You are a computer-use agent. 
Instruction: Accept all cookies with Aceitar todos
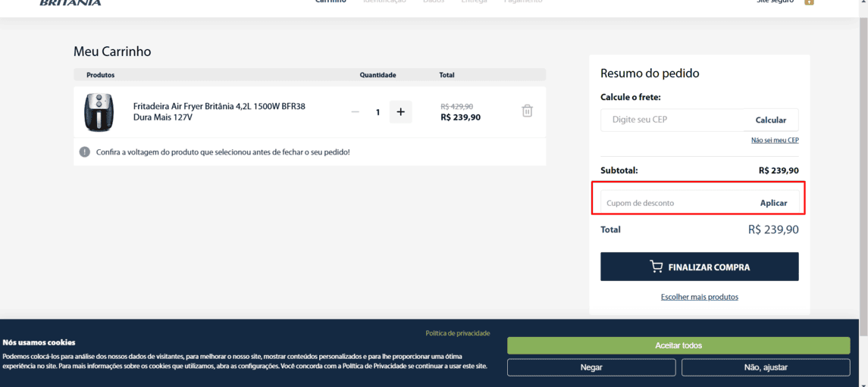pos(678,345)
